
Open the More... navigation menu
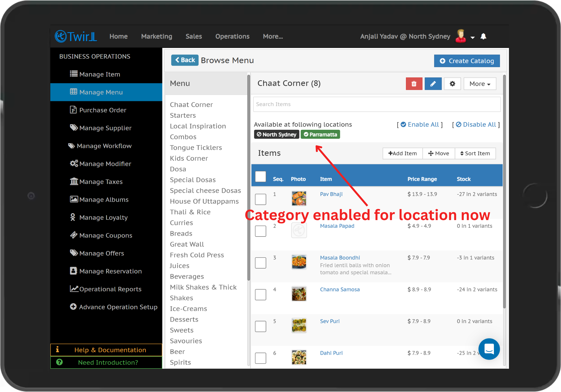[273, 36]
